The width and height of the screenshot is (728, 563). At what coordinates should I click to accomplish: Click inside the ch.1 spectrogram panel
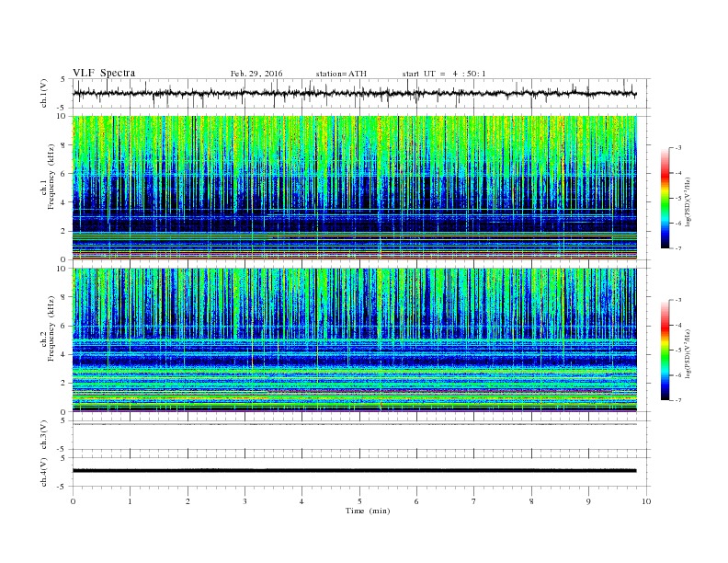[x=354, y=188]
